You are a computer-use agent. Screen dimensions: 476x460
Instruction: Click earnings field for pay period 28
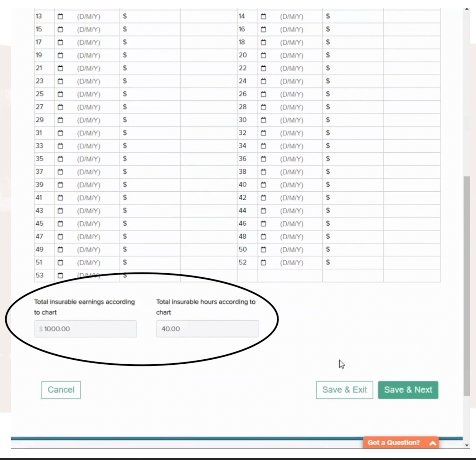coord(353,107)
